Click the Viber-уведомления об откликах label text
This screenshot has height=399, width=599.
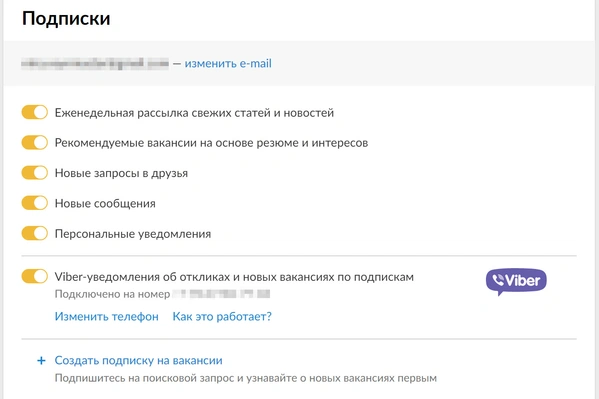pos(234,277)
